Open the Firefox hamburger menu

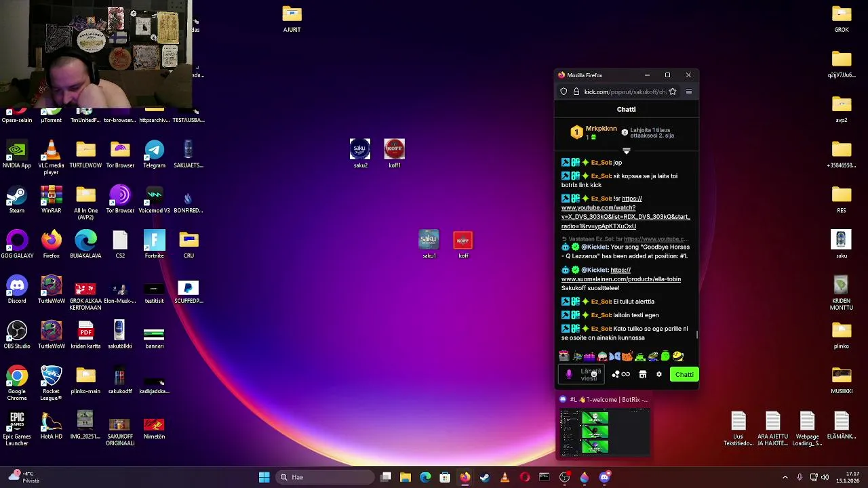[x=688, y=91]
